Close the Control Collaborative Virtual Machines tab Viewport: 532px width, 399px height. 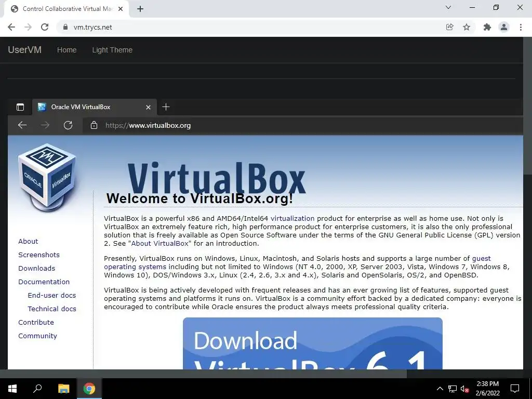click(121, 9)
